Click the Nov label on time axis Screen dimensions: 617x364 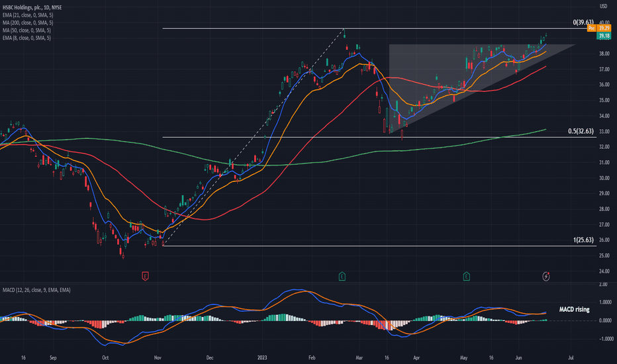click(158, 357)
